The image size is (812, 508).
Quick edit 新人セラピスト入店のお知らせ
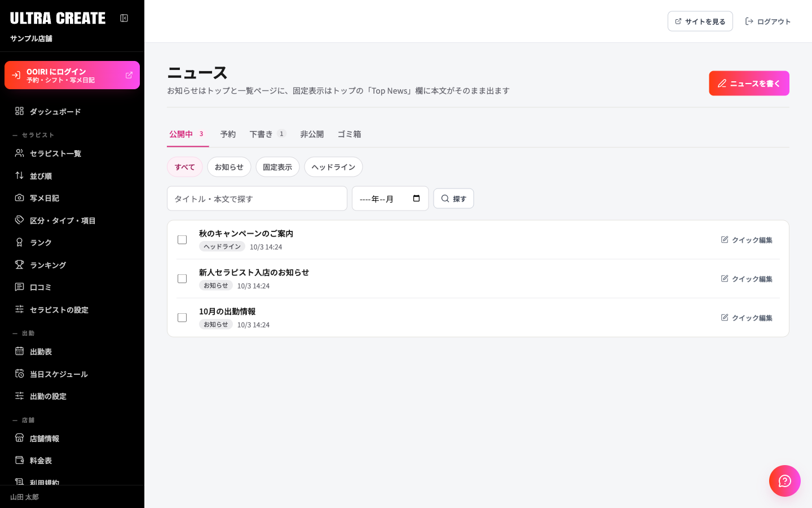(747, 279)
